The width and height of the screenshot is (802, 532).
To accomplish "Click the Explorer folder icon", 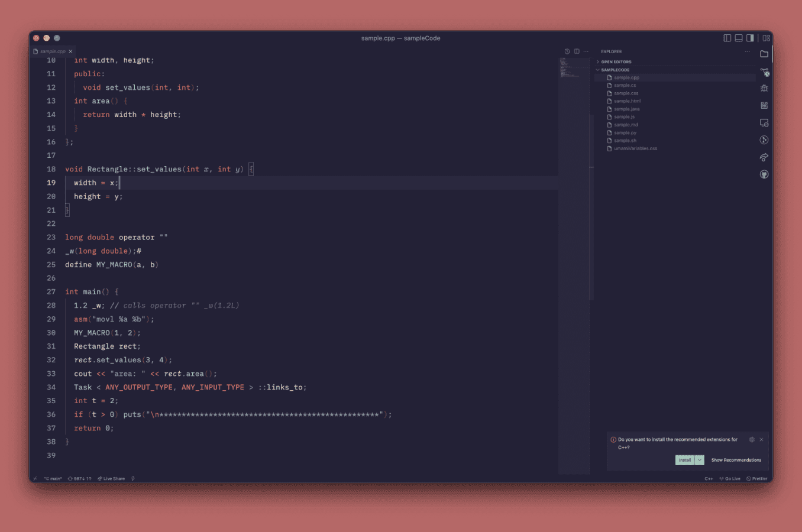I will pos(764,54).
